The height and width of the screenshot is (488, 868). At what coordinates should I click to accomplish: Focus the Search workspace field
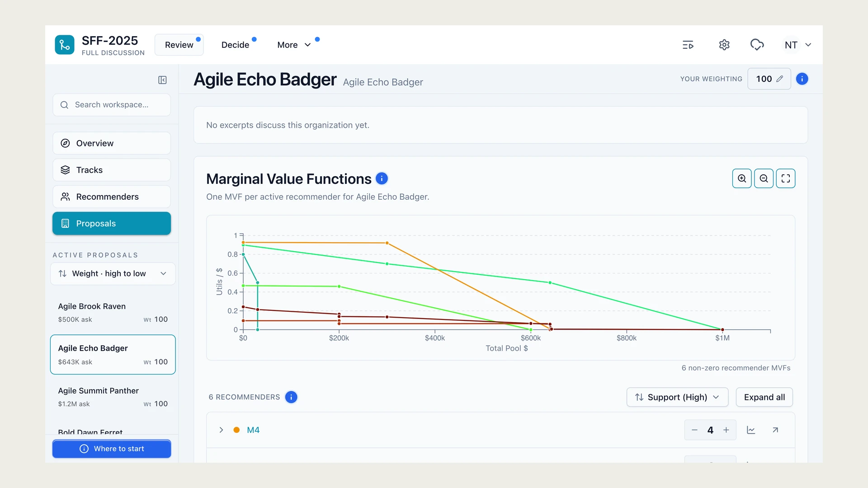[112, 105]
